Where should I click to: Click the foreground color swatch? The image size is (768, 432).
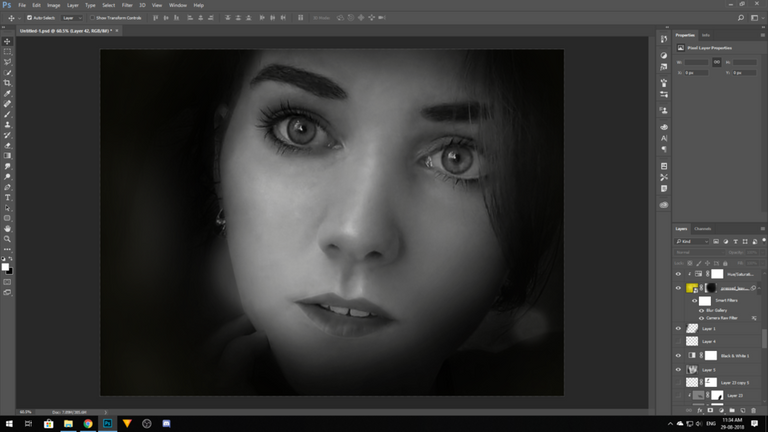(x=5, y=265)
